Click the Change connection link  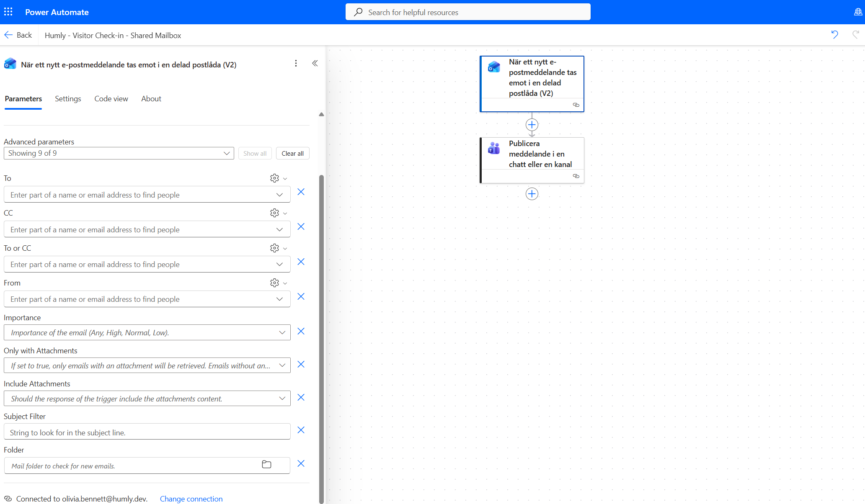[191, 499]
